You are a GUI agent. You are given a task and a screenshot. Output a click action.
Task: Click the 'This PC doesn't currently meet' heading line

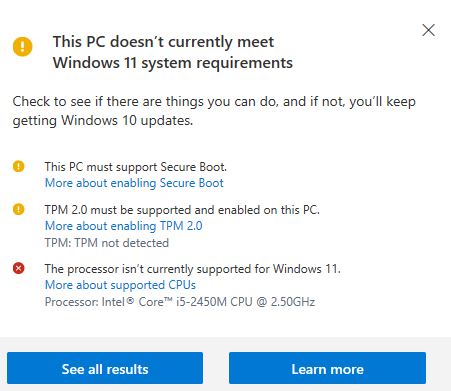pos(163,42)
